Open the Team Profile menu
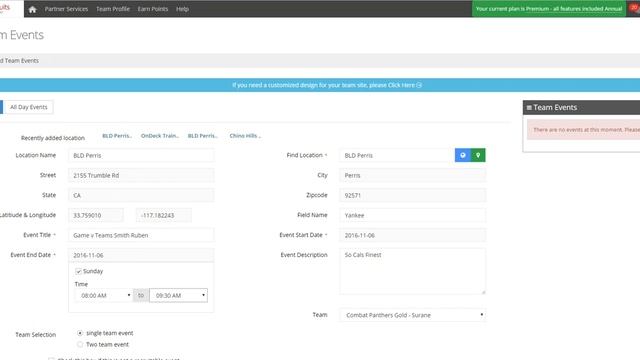This screenshot has width=640, height=360. click(113, 9)
